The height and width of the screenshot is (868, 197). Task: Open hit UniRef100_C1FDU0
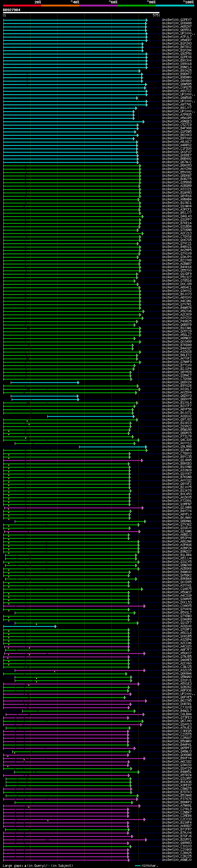[176, 149]
